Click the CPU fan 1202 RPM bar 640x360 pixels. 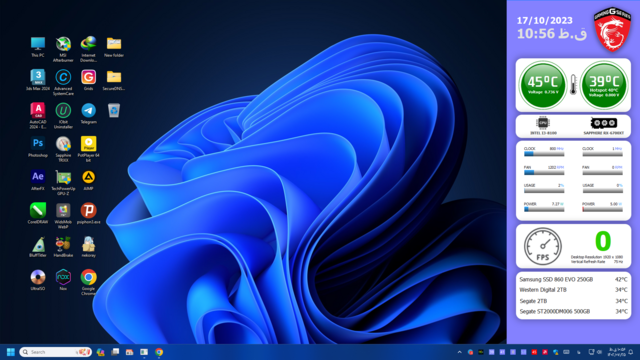point(544,173)
